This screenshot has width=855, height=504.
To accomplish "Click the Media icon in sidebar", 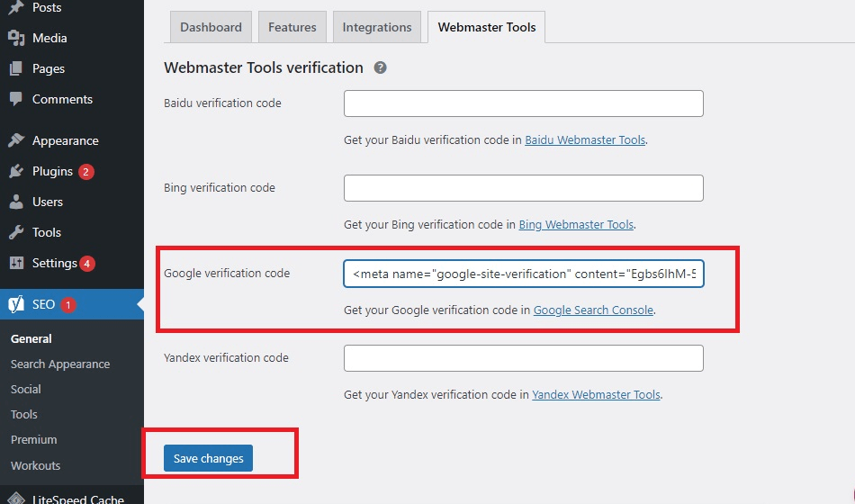I will (16, 39).
